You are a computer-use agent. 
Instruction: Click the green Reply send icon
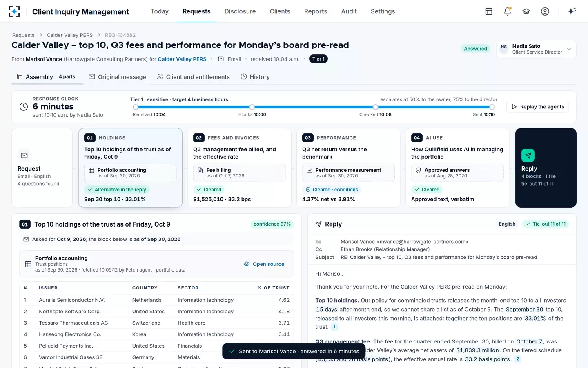pyautogui.click(x=528, y=155)
